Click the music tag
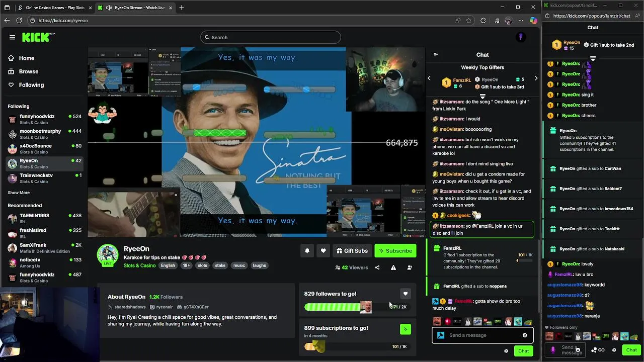This screenshot has height=362, width=644. click(x=239, y=265)
